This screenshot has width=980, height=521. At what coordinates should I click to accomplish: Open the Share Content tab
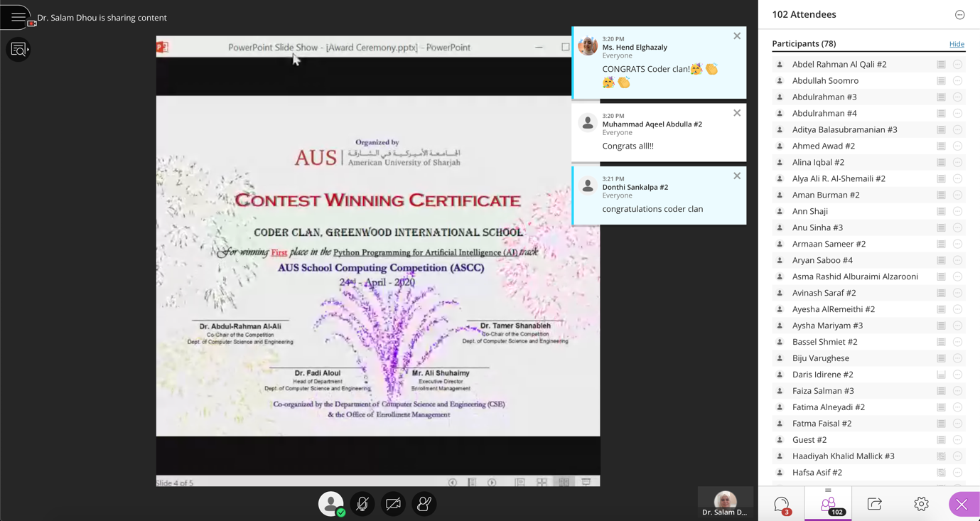875,505
